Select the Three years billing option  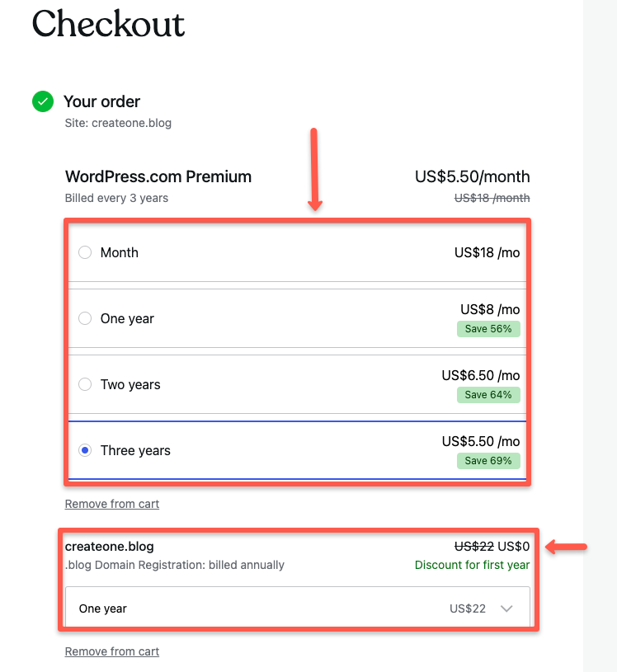tap(84, 450)
